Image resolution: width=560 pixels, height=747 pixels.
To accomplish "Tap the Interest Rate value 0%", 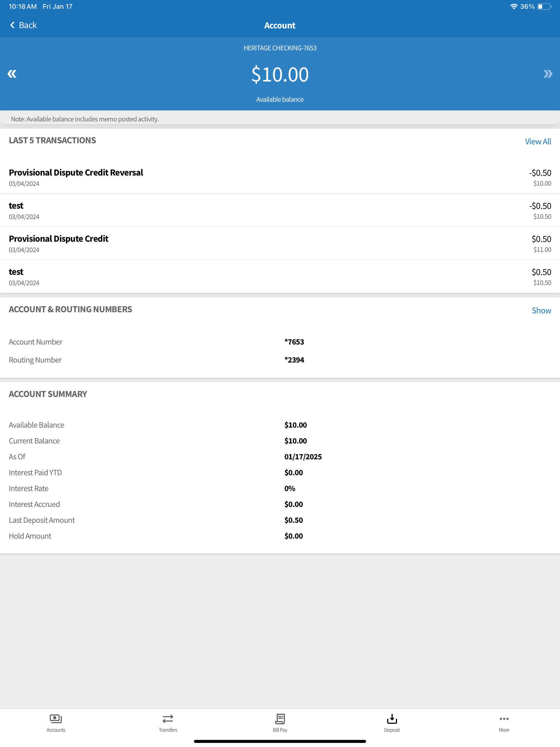I will pos(290,488).
